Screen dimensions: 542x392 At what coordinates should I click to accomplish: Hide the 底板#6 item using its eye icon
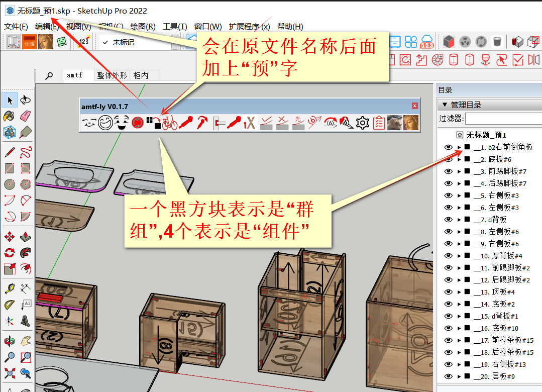(448, 159)
